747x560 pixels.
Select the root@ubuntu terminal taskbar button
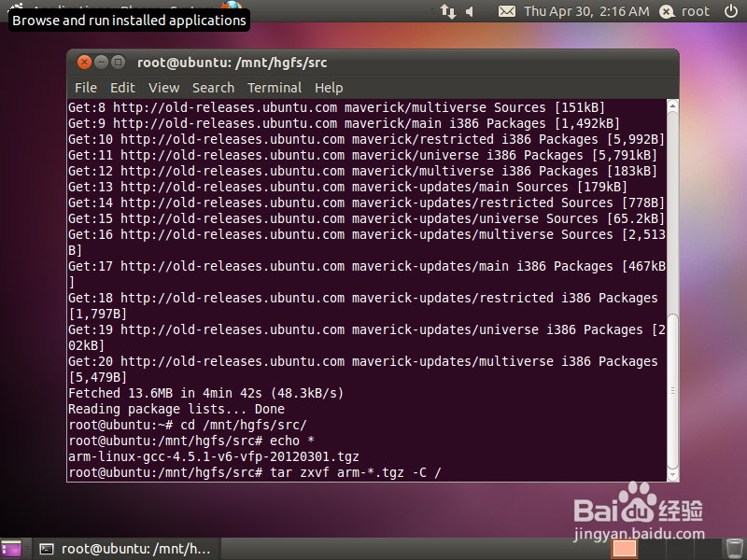pos(125,549)
